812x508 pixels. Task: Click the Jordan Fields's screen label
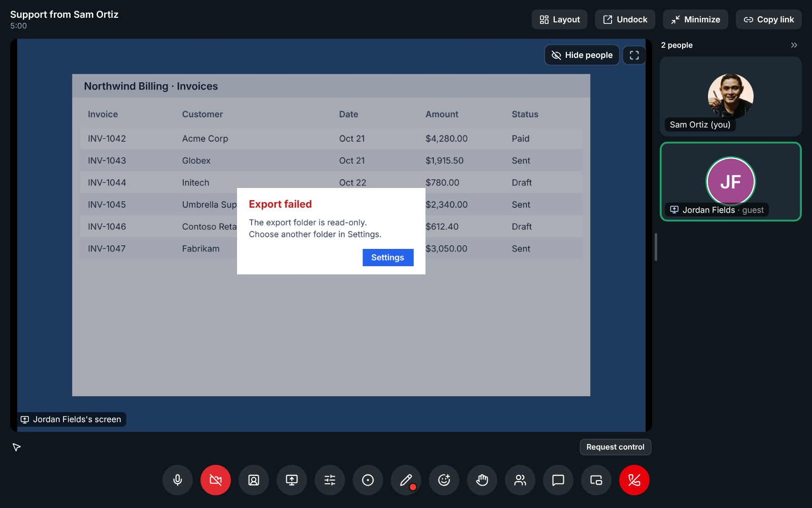[72, 420]
